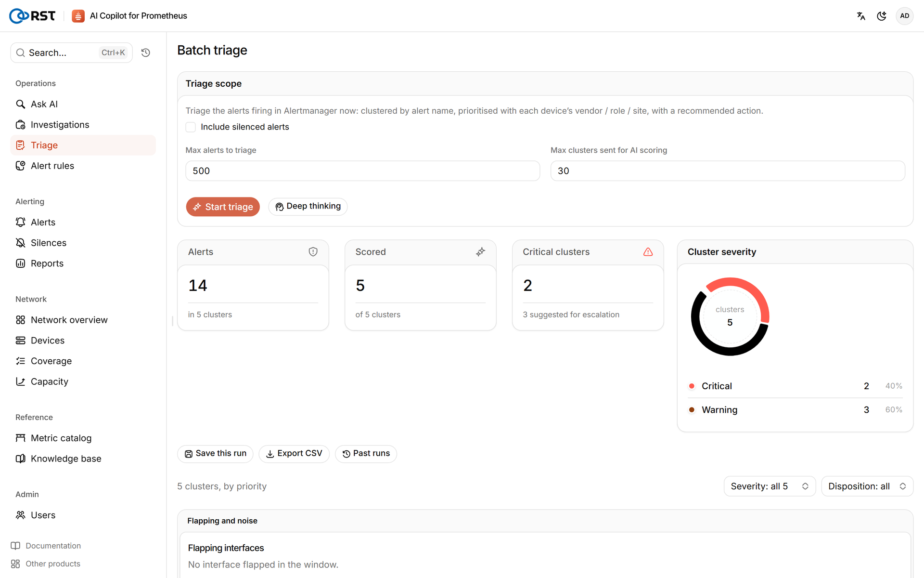This screenshot has width=924, height=578.
Task: Click Save this run button
Action: coord(215,454)
